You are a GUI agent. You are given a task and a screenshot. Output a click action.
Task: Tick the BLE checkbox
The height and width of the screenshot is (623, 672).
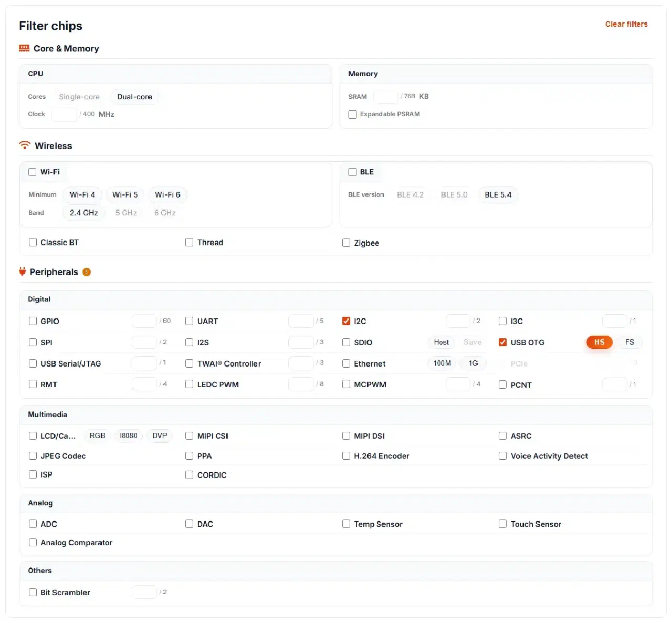pyautogui.click(x=353, y=172)
